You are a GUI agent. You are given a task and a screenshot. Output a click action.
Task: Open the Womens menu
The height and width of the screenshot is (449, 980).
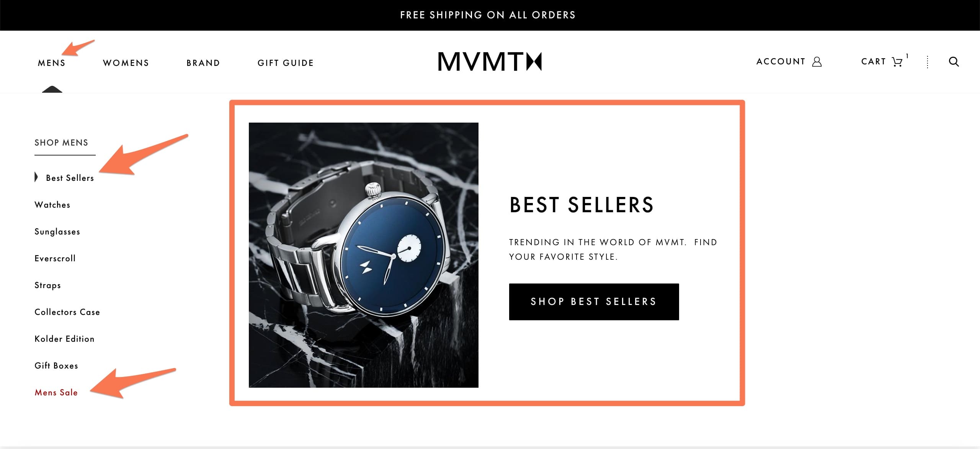tap(126, 63)
